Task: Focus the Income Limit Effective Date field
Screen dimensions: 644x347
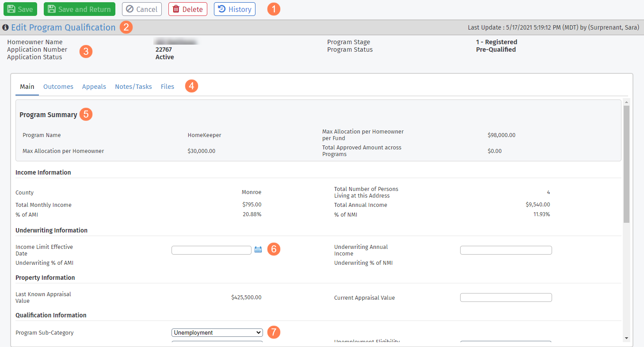Action: pos(211,250)
